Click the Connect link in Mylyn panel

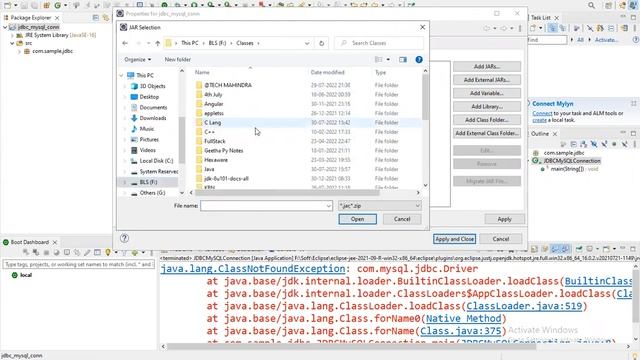click(542, 113)
